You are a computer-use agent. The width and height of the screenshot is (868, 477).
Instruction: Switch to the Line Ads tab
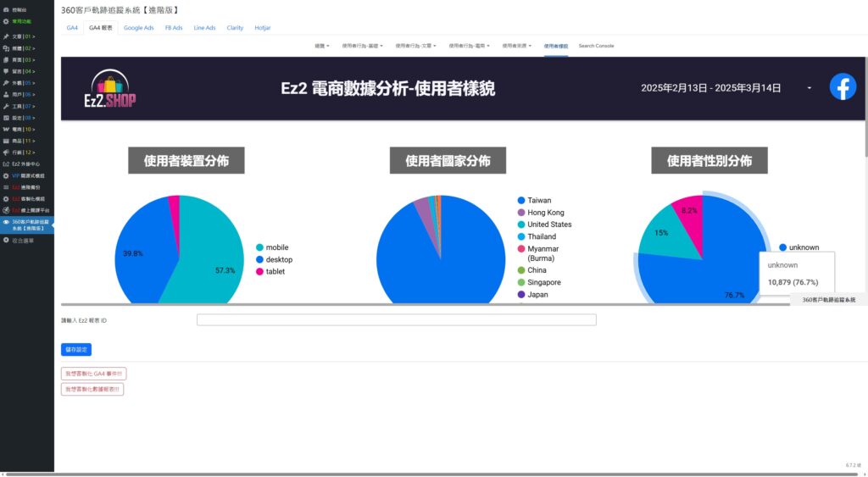pos(204,28)
